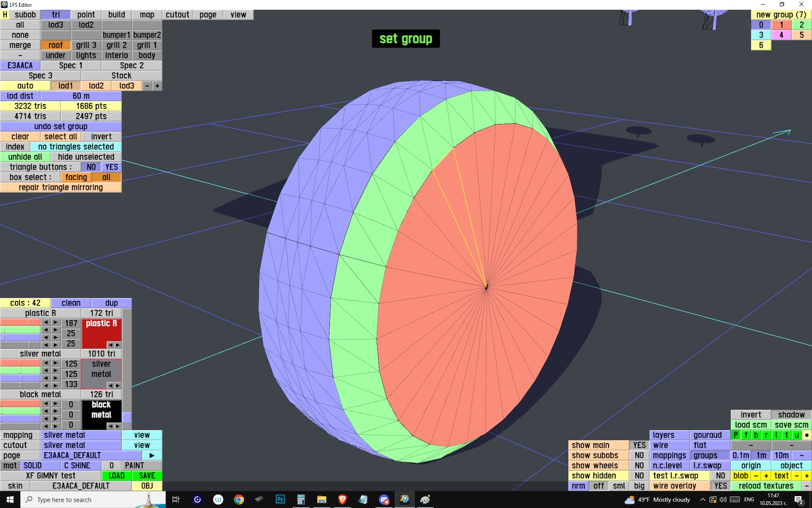The image size is (812, 508).
Task: Click the next arrow on the silver metal swatch
Action: (x=118, y=386)
